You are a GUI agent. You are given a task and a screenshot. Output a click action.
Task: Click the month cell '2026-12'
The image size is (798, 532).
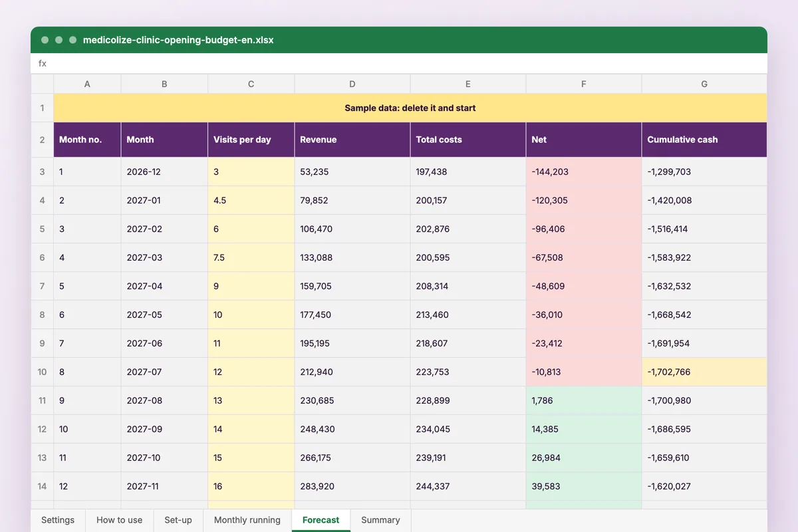pyautogui.click(x=164, y=172)
